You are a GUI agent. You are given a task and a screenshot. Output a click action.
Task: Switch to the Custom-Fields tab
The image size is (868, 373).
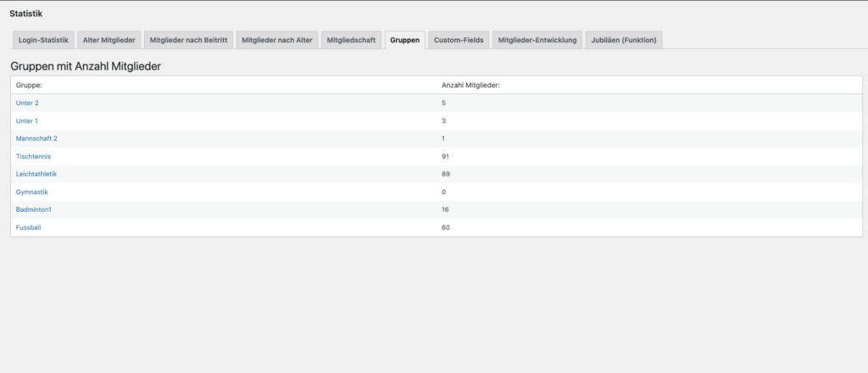tap(458, 40)
